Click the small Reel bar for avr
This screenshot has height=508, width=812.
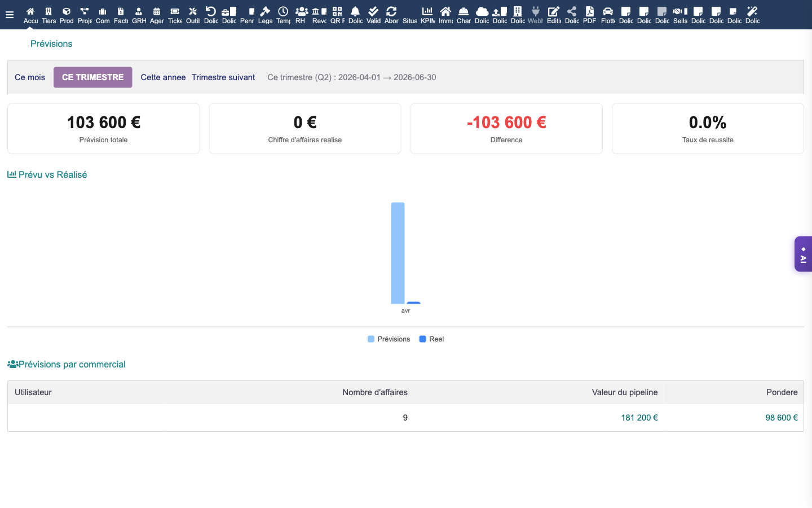coord(413,303)
